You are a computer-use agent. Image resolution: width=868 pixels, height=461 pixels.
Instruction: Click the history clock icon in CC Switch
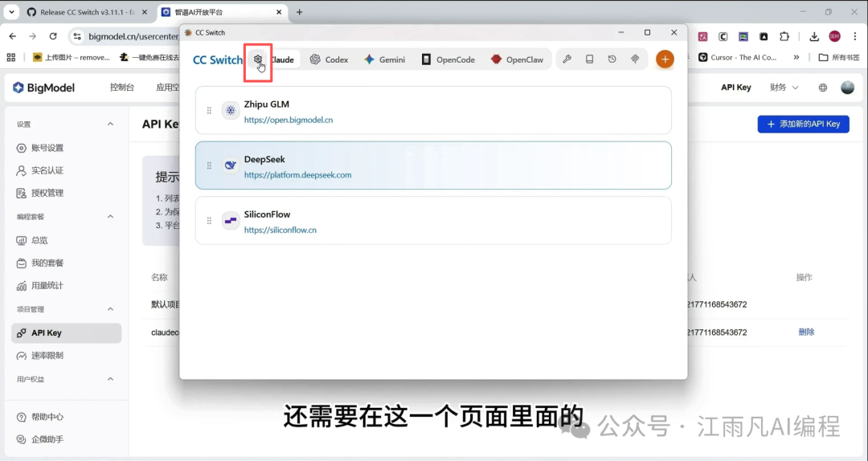coord(612,59)
